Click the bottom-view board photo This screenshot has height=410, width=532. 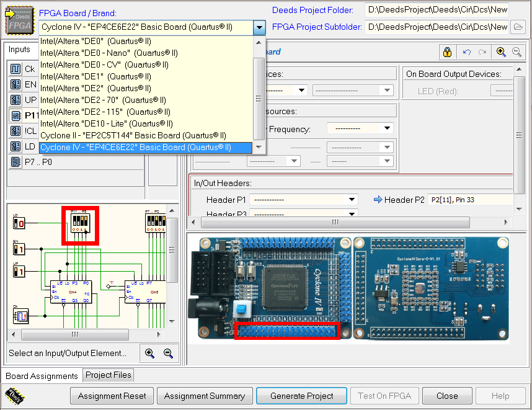coord(431,288)
